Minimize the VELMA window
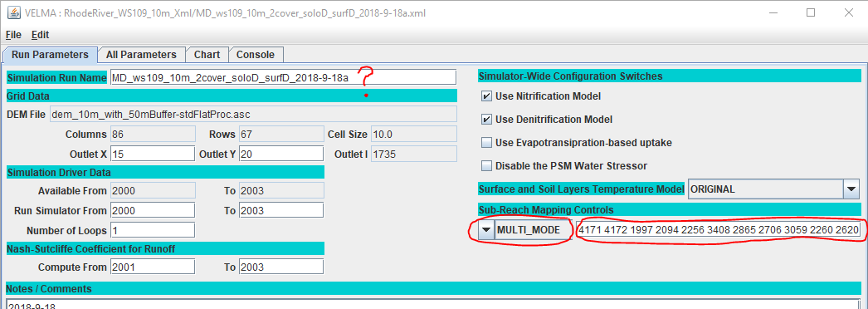This screenshot has width=868, height=309. [774, 12]
